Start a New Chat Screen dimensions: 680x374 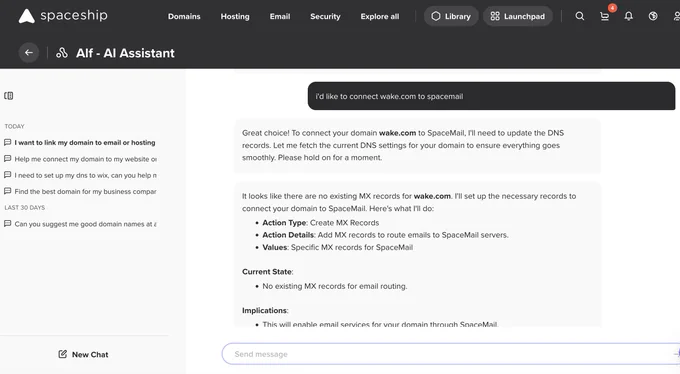pos(83,354)
